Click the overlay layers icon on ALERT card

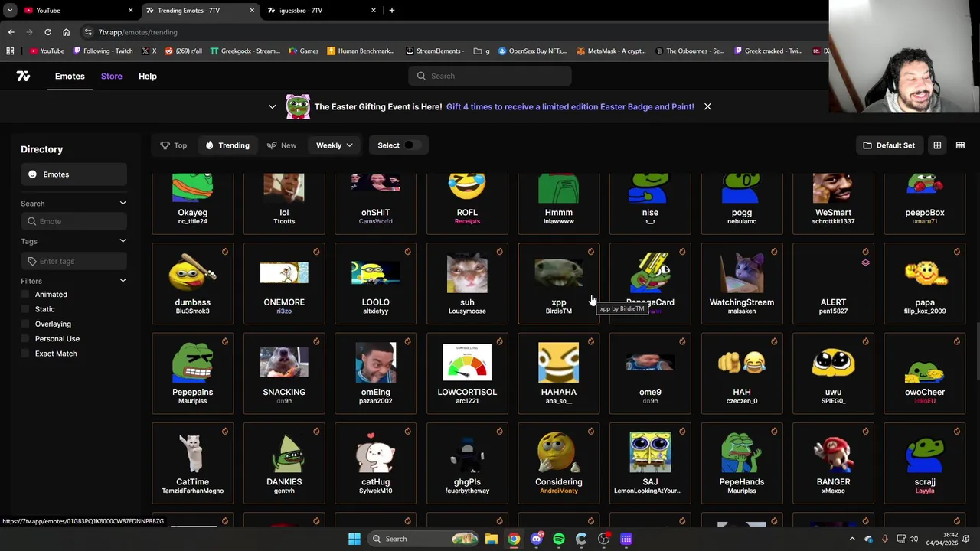click(x=865, y=262)
